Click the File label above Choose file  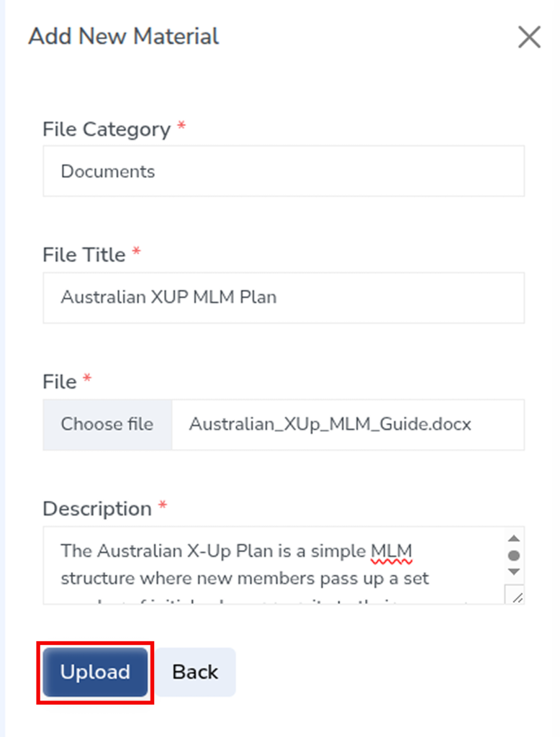(60, 381)
